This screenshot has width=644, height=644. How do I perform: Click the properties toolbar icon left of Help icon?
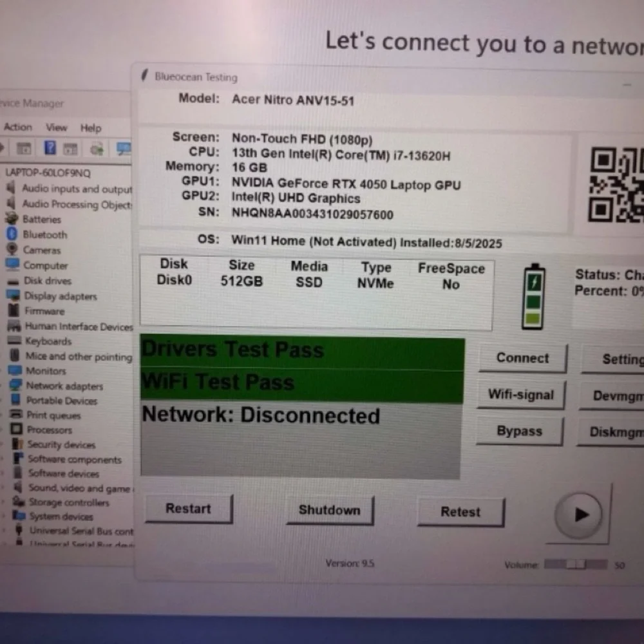pyautogui.click(x=23, y=148)
